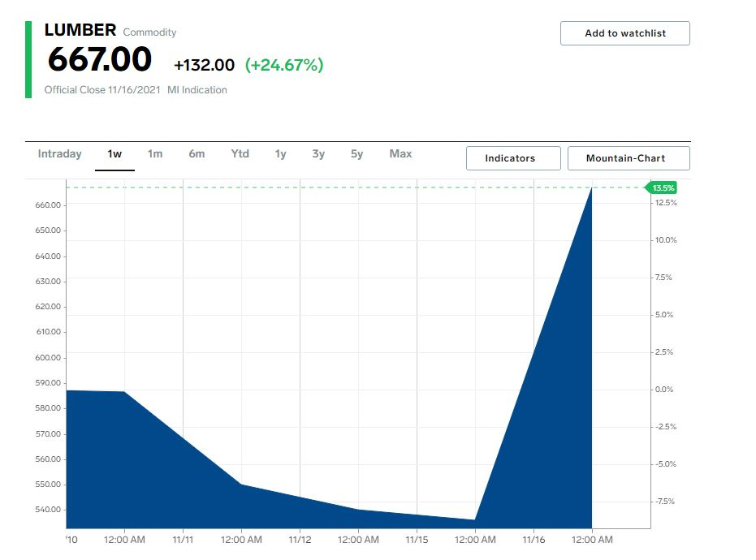Click the green 13.5% price marker

tap(662, 187)
